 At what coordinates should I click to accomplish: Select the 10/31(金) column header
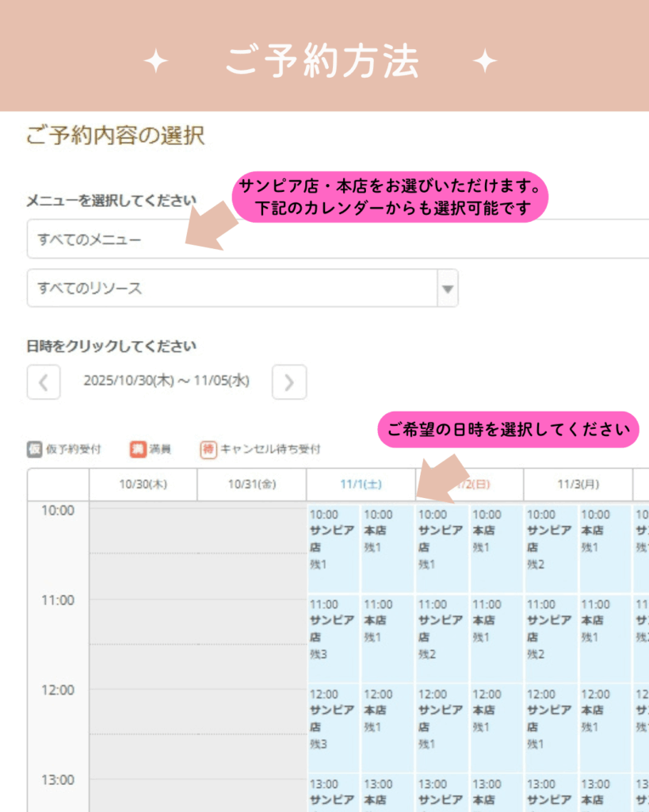(251, 485)
